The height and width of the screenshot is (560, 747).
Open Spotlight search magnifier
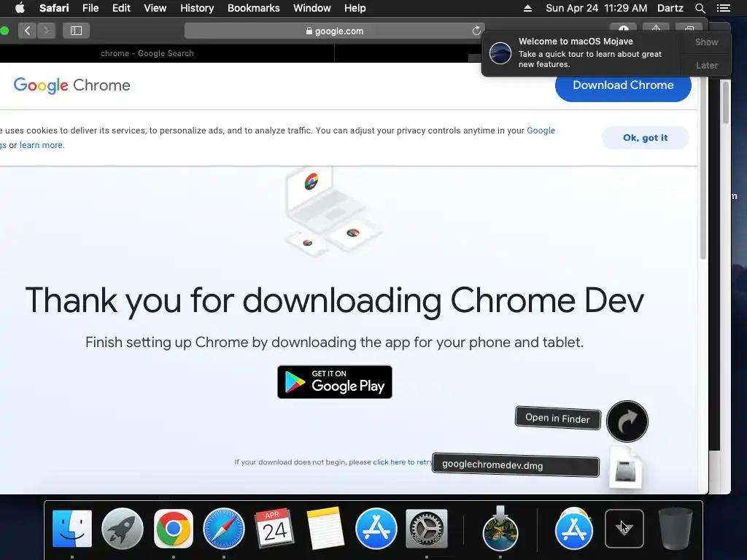coord(700,8)
